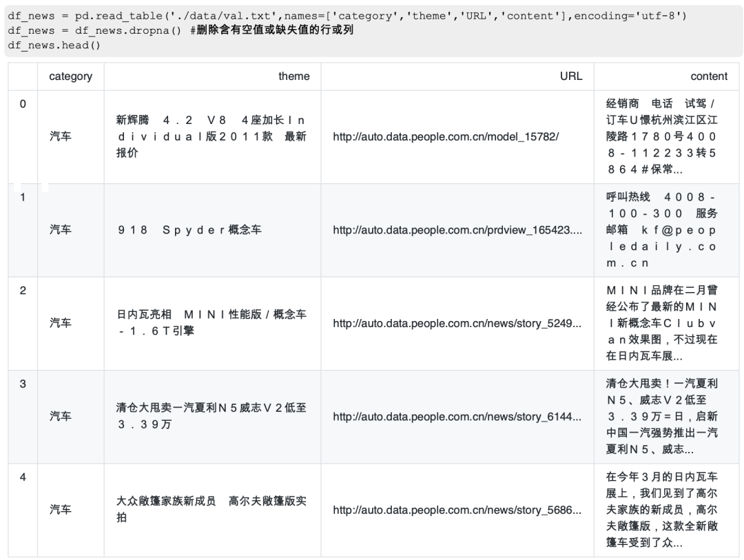Click the code cell with pd.read_table
744x560 pixels.
(373, 30)
